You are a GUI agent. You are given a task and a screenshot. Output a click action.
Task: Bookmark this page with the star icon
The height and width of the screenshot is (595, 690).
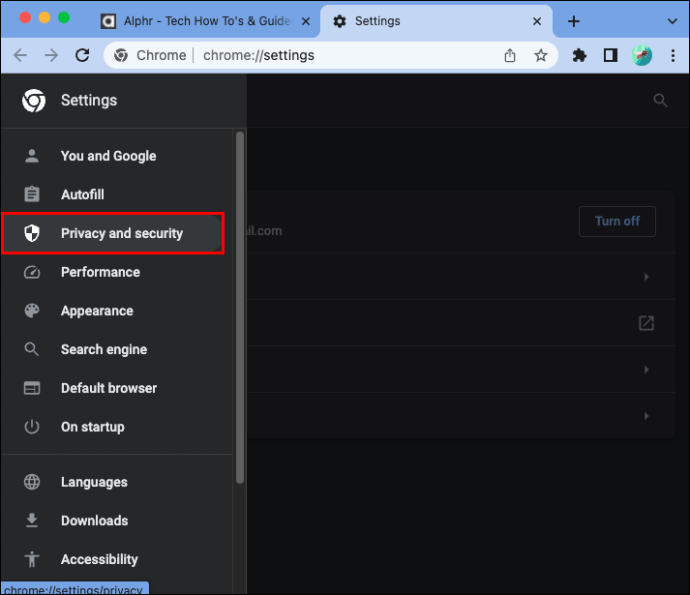tap(540, 55)
